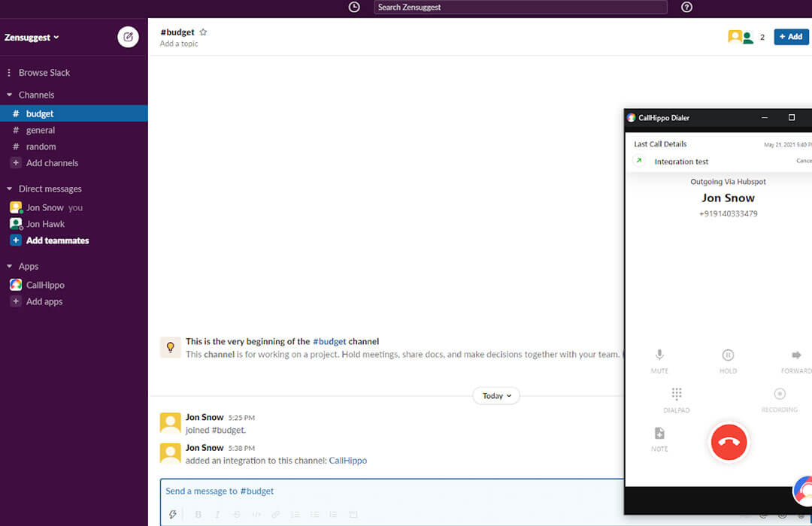Compose a new message with pencil icon
This screenshot has width=812, height=526.
(128, 38)
